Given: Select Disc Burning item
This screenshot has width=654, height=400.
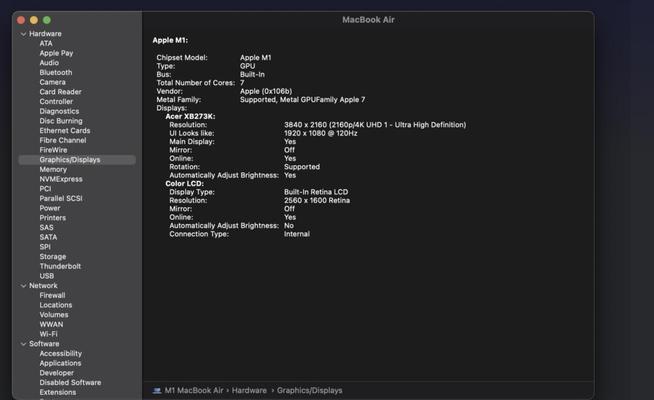Looking at the screenshot, I should (61, 121).
